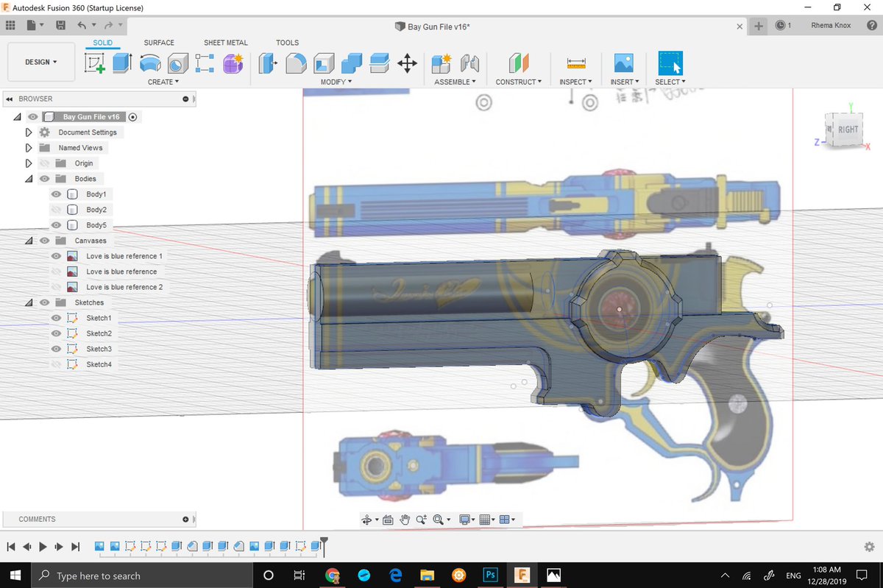The image size is (883, 588).
Task: Expand Document Settings node
Action: (x=29, y=132)
